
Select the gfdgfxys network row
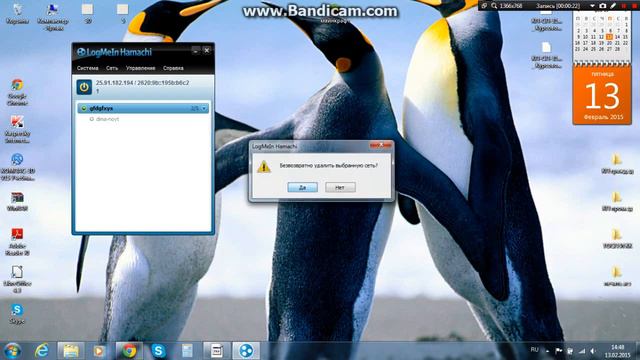click(143, 108)
